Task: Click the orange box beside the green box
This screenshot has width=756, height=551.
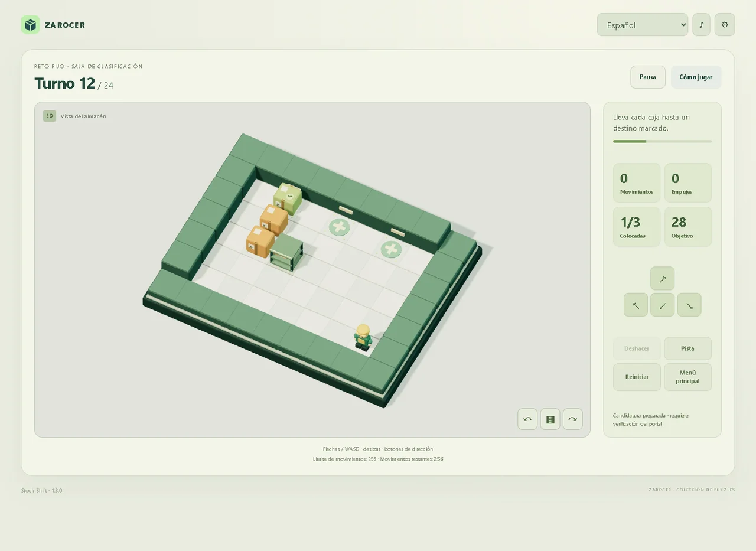Action: click(x=274, y=219)
